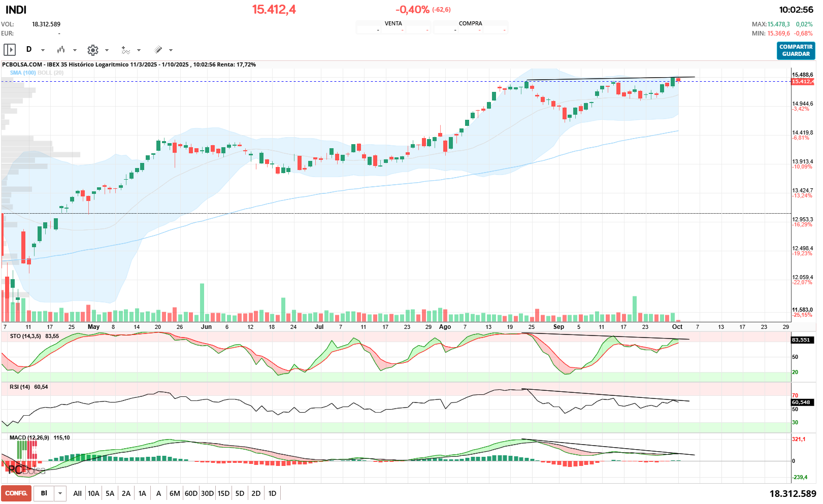Select the 5D range tab
The image size is (823, 504).
click(x=240, y=493)
